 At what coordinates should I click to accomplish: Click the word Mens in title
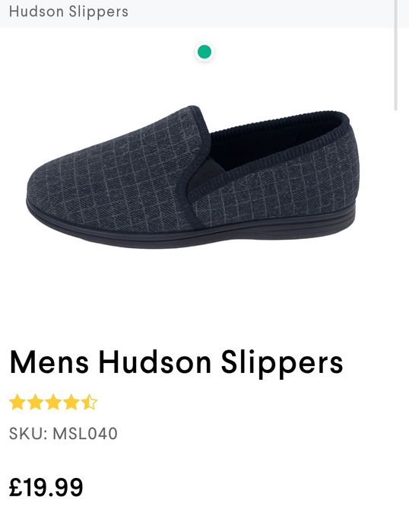[x=49, y=363]
